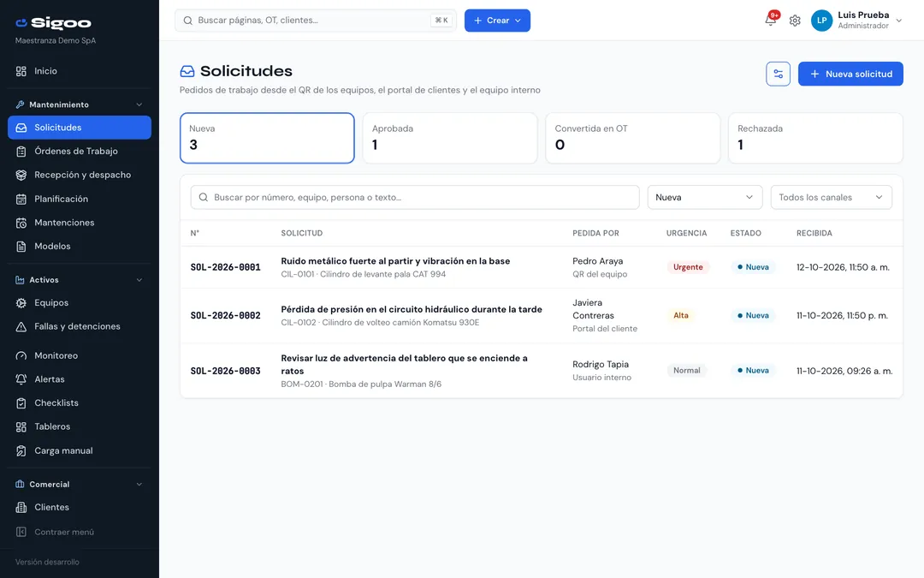Image resolution: width=924 pixels, height=578 pixels.
Task: Open notifications bell with 9+ badge
Action: point(771,20)
